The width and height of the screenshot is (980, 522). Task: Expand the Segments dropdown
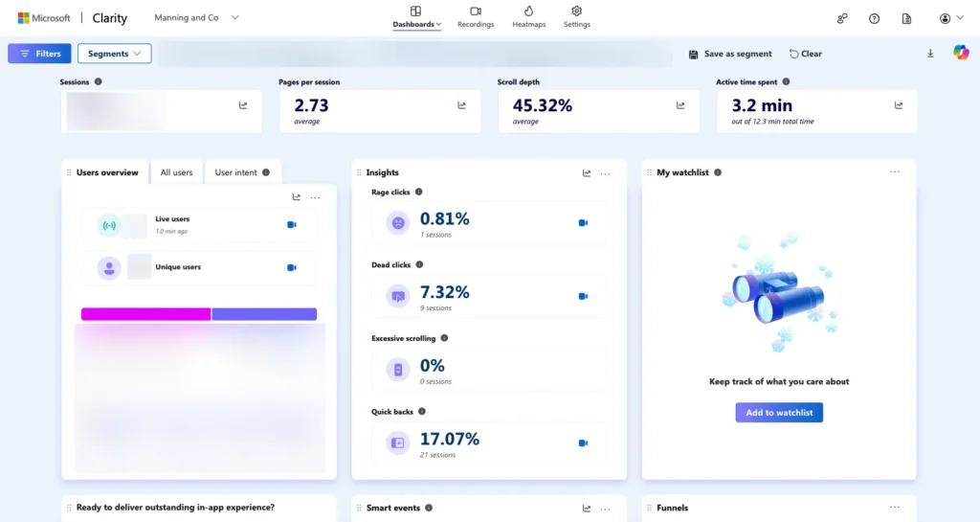coord(114,54)
